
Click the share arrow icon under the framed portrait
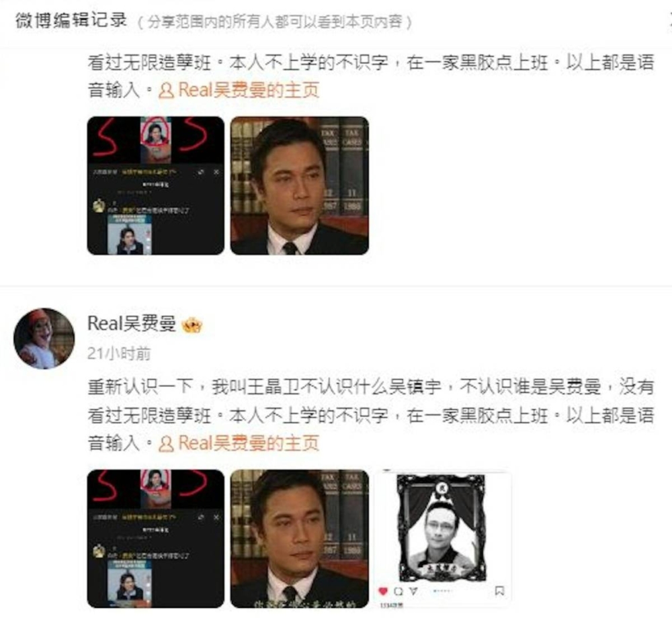pos(413,591)
